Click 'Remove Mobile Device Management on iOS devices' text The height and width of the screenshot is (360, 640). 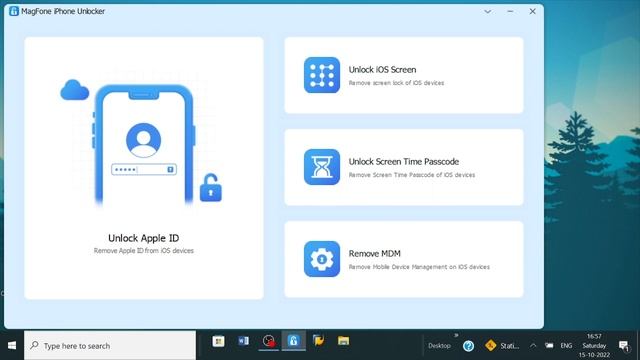419,267
